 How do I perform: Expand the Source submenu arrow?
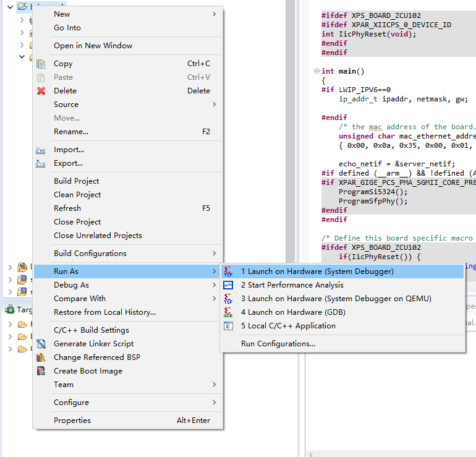pos(214,105)
